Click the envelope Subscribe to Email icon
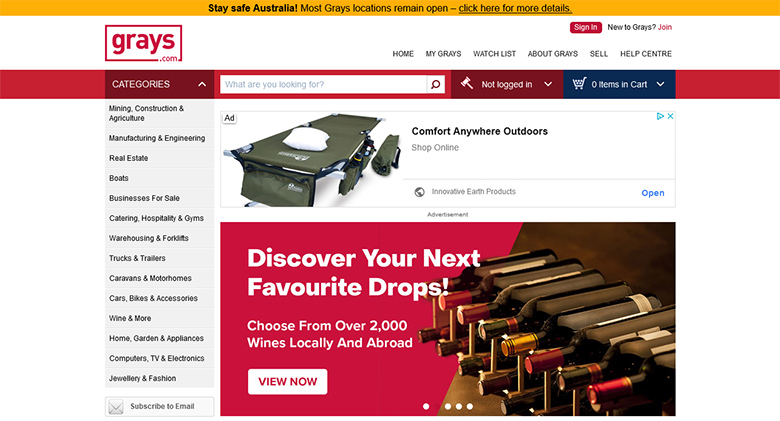 (x=116, y=407)
